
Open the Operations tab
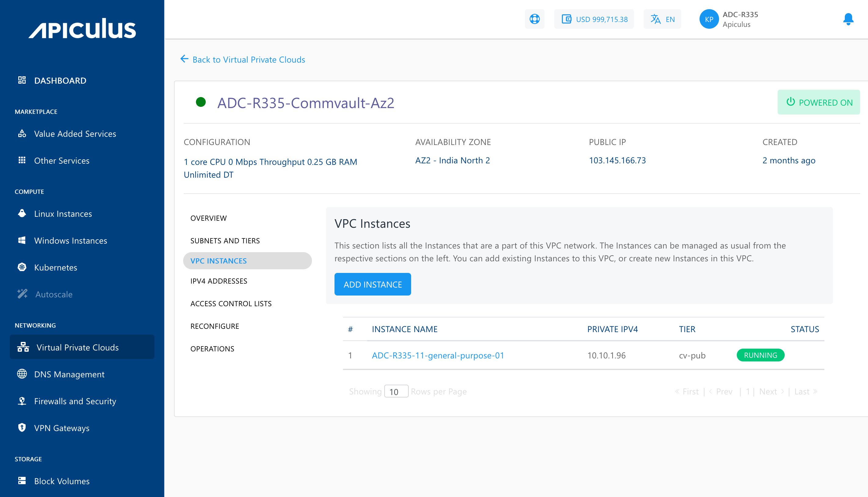click(212, 349)
